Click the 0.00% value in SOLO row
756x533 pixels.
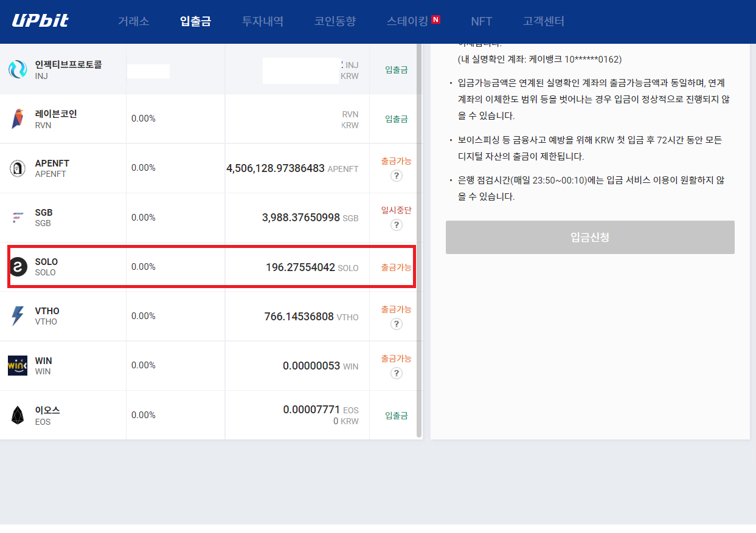[x=144, y=267]
